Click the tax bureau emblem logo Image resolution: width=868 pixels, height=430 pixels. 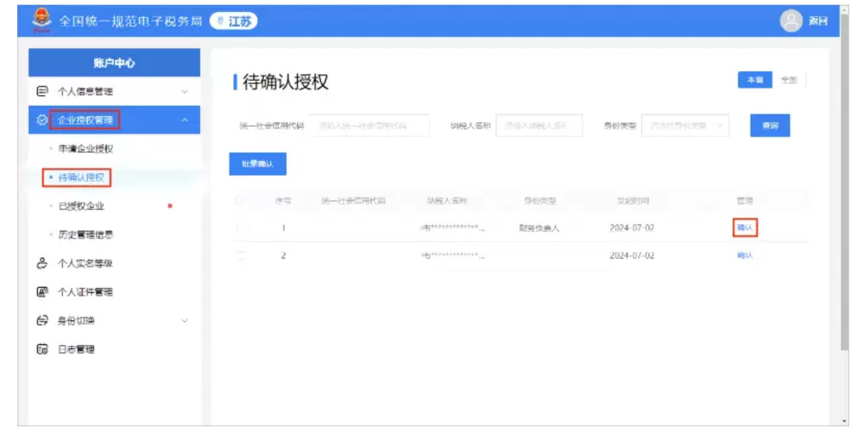pos(42,20)
